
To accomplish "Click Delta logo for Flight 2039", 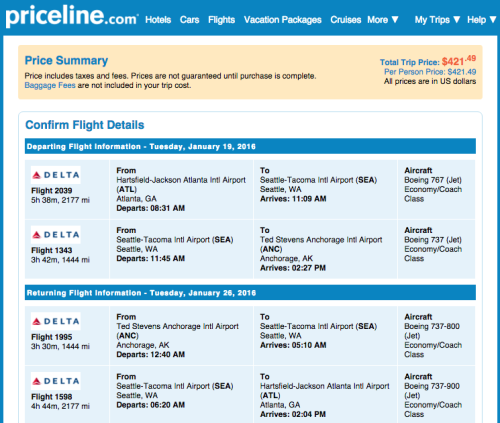I will 56,175.
